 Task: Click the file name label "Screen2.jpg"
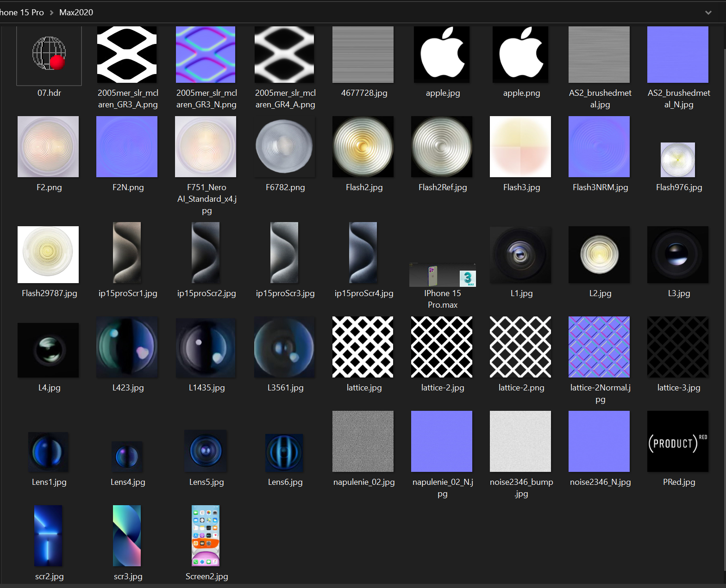coord(207,576)
